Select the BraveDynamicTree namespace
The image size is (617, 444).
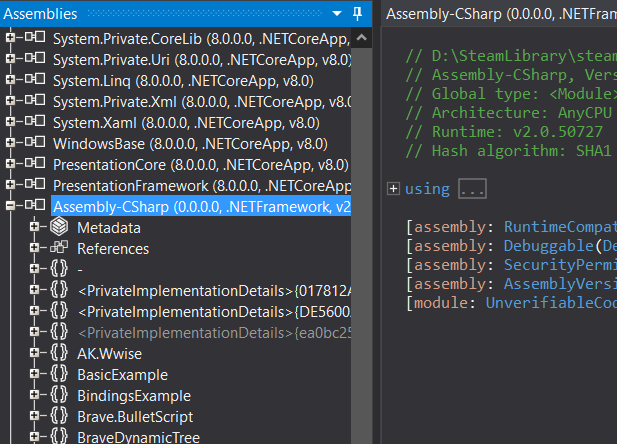138,437
